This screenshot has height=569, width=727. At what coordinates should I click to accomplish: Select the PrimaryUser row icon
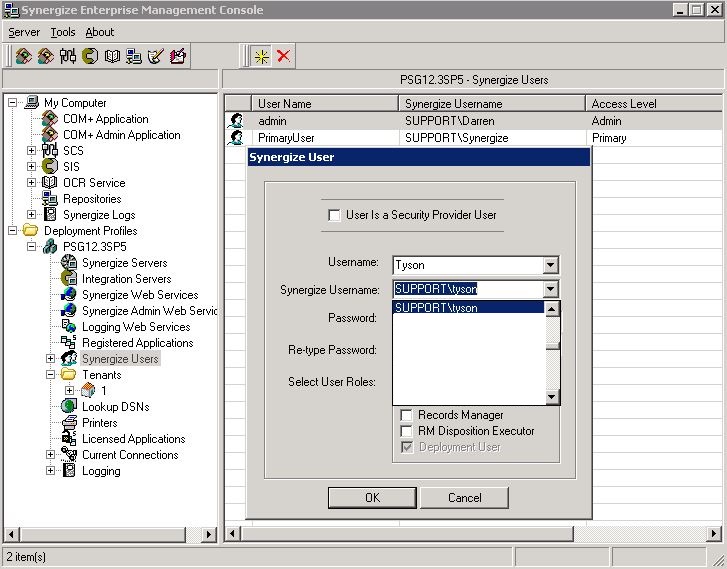point(236,138)
